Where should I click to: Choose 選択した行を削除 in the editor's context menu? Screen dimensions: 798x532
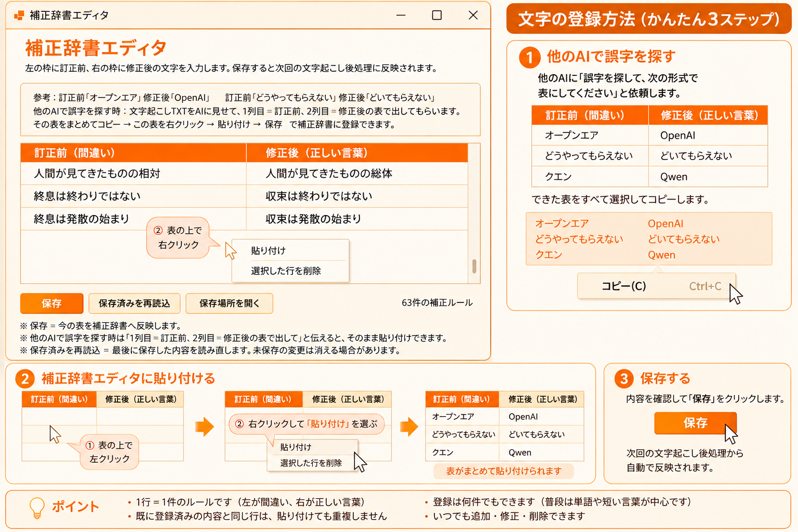coord(290,271)
